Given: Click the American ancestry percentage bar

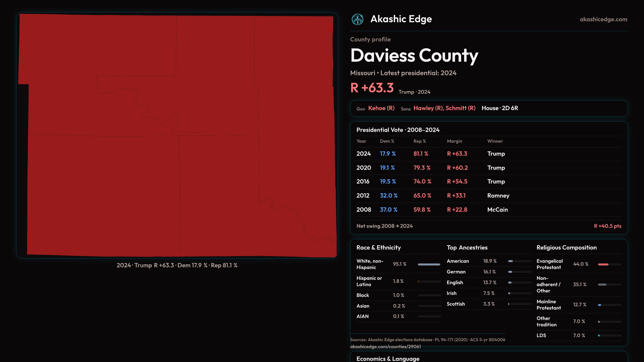Looking at the screenshot, I should (511, 261).
